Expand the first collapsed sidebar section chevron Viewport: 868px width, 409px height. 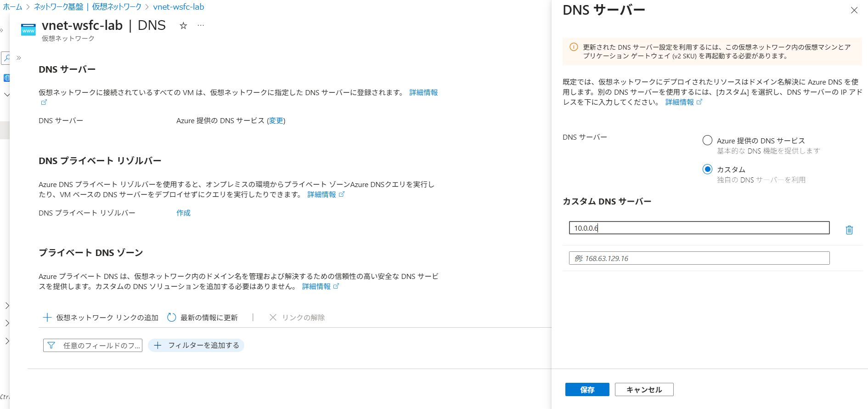(7, 306)
